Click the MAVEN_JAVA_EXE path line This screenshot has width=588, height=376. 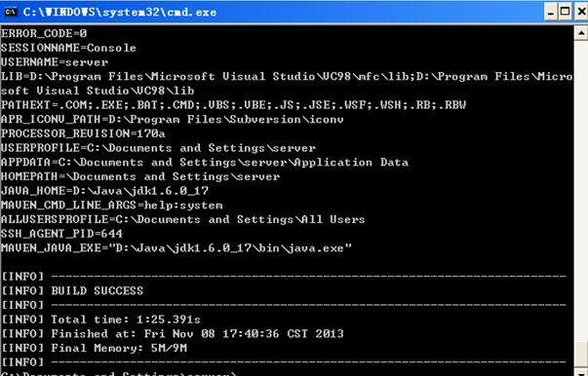click(x=176, y=247)
